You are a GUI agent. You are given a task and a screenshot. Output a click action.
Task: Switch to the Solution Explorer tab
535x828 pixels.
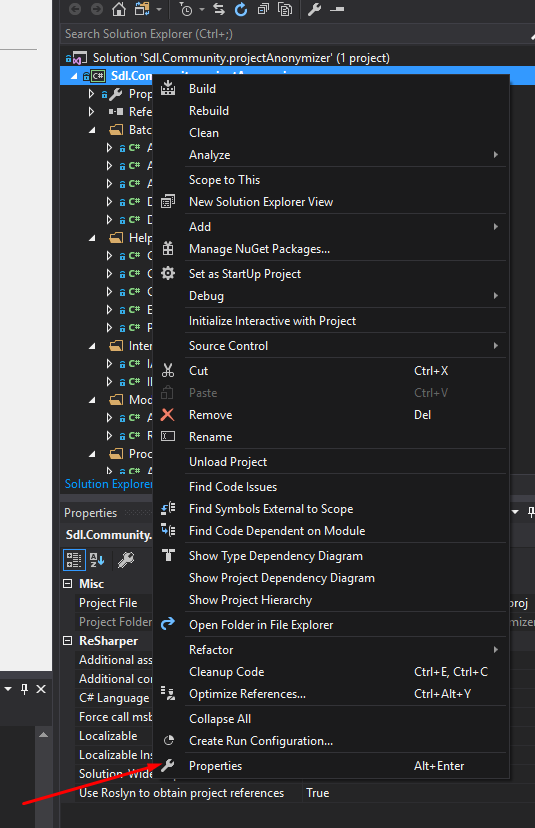(x=108, y=484)
